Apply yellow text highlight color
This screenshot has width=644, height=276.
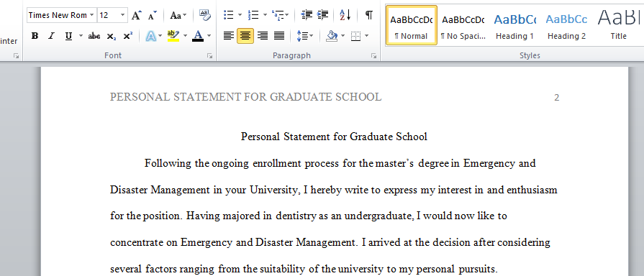(173, 36)
